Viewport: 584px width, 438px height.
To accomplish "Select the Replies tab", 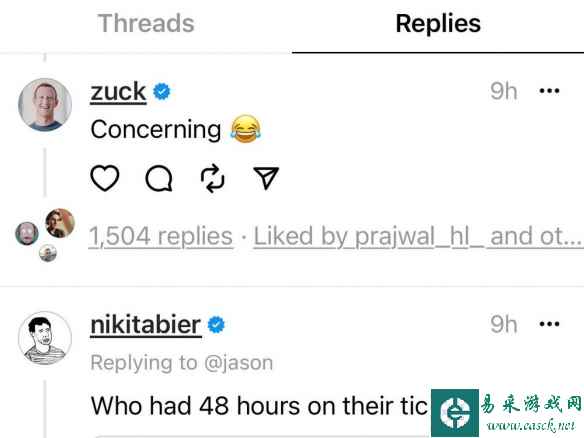I will tap(438, 23).
